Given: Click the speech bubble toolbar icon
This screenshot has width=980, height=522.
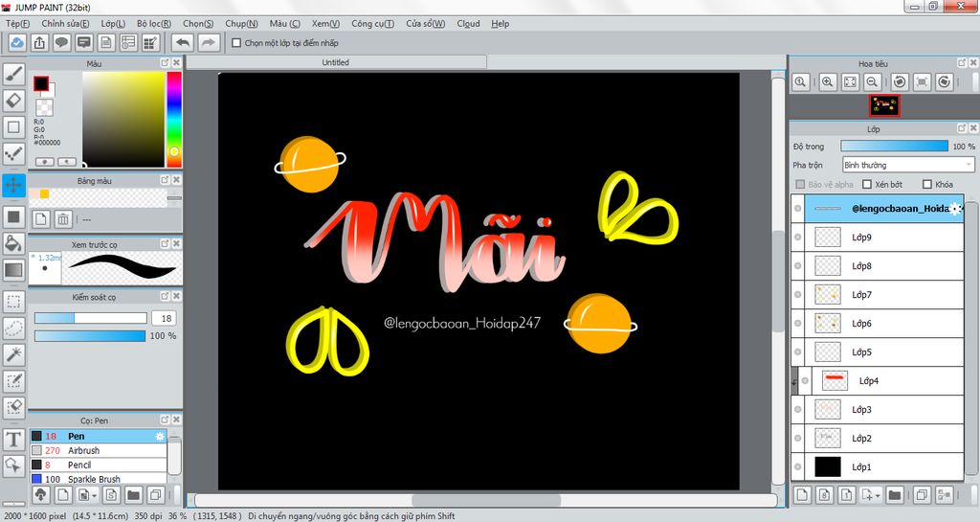Looking at the screenshot, I should click(x=61, y=42).
